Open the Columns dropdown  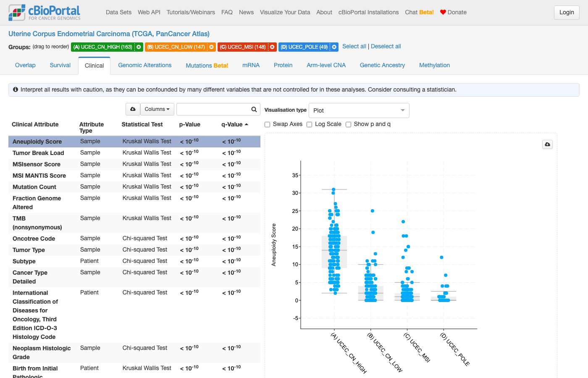point(157,109)
